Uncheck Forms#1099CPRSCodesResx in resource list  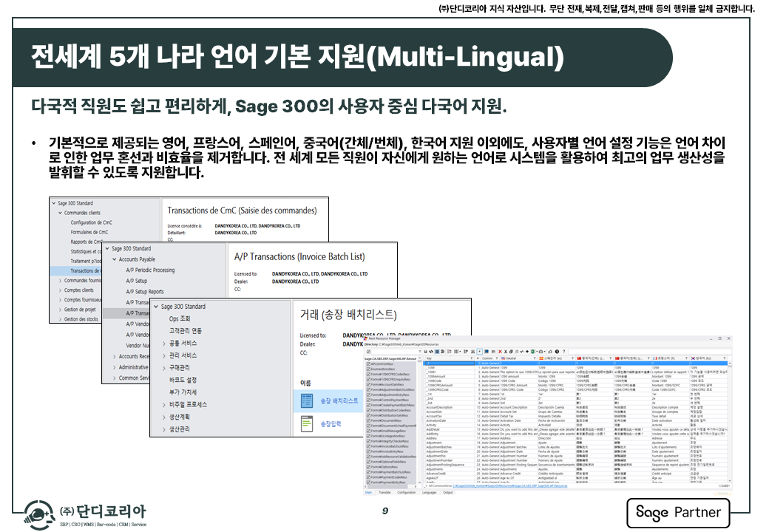click(368, 375)
